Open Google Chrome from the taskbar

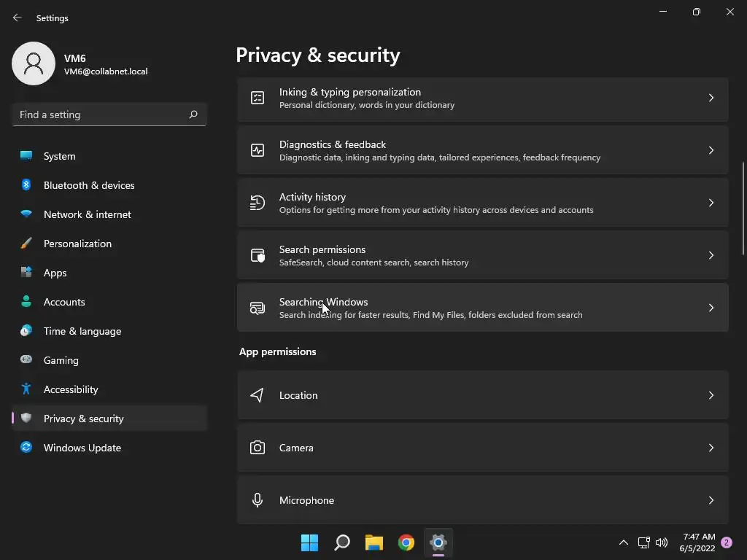(406, 542)
